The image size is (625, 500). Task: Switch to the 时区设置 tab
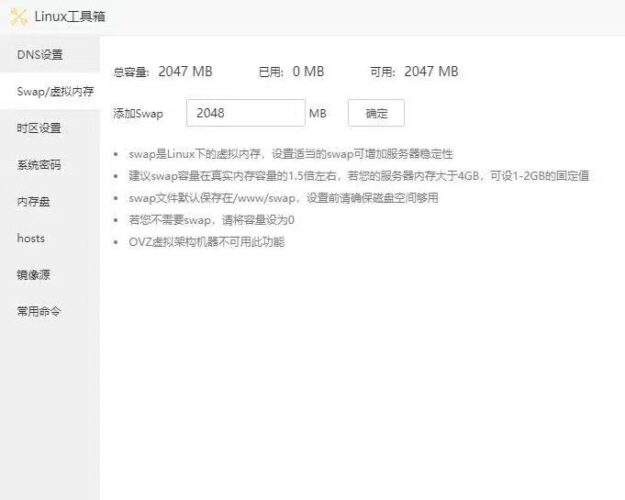tap(40, 128)
